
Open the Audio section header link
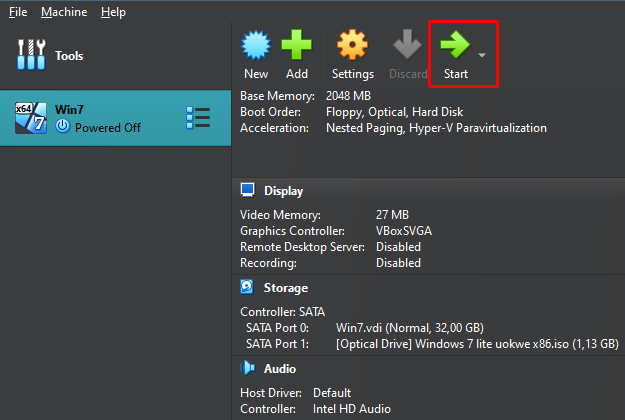coord(280,369)
